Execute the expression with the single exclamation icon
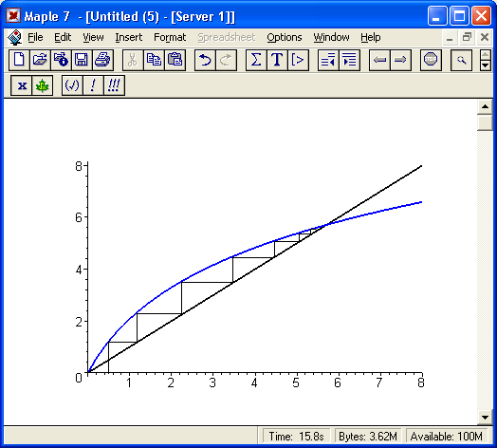The height and width of the screenshot is (448, 497). 93,85
